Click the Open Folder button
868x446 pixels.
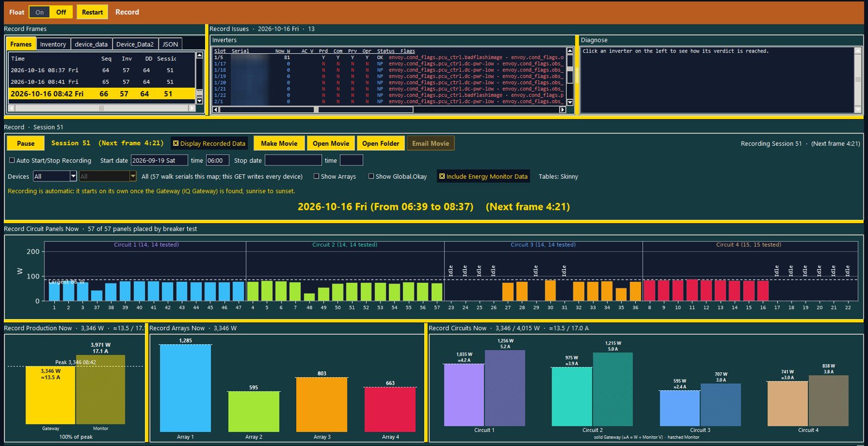click(380, 144)
